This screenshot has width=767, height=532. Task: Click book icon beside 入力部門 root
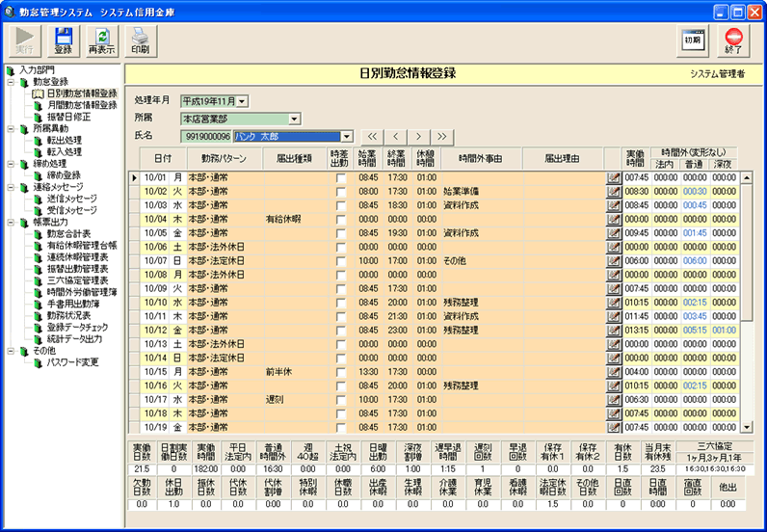coord(11,70)
